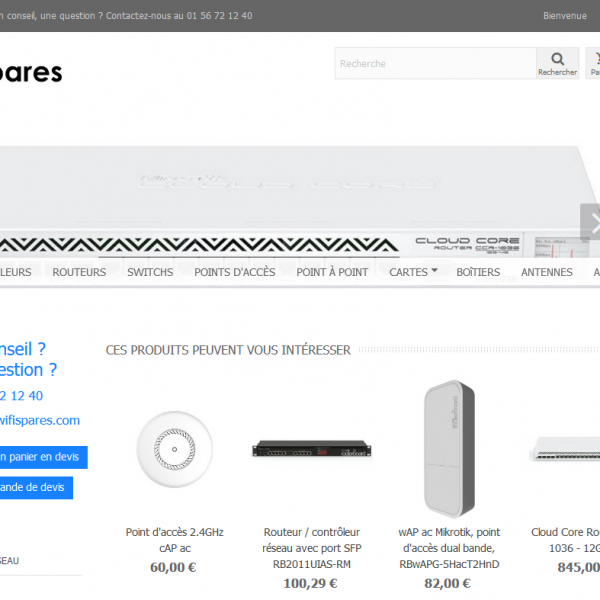Open the wAP ac Mikrotik product image
600x600 pixels.
pyautogui.click(x=449, y=449)
